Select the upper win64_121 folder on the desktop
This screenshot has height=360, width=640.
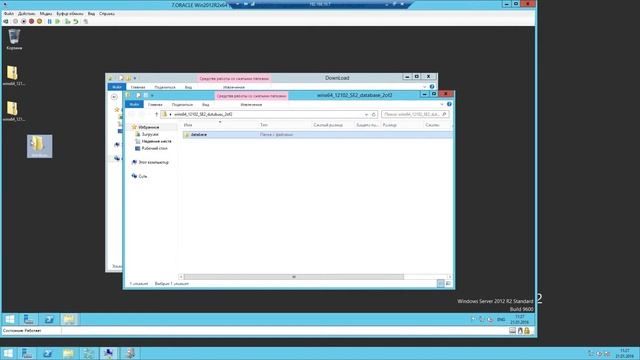click(13, 76)
